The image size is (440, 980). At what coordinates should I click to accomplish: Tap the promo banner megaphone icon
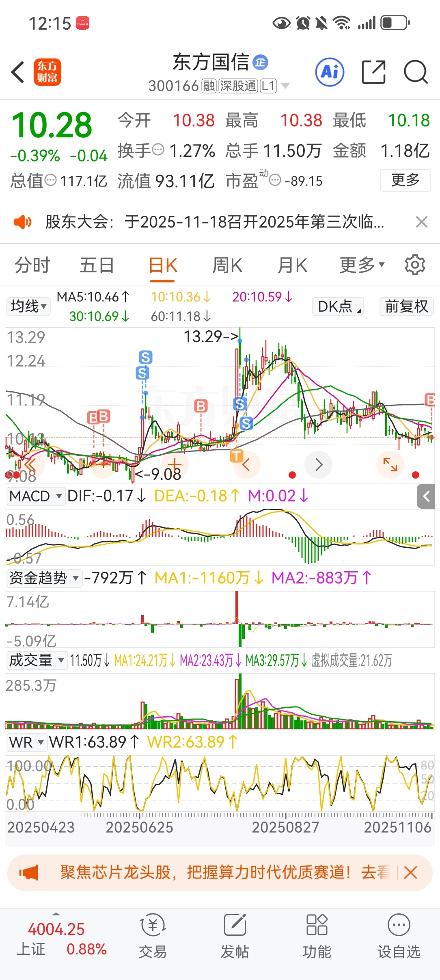29,873
